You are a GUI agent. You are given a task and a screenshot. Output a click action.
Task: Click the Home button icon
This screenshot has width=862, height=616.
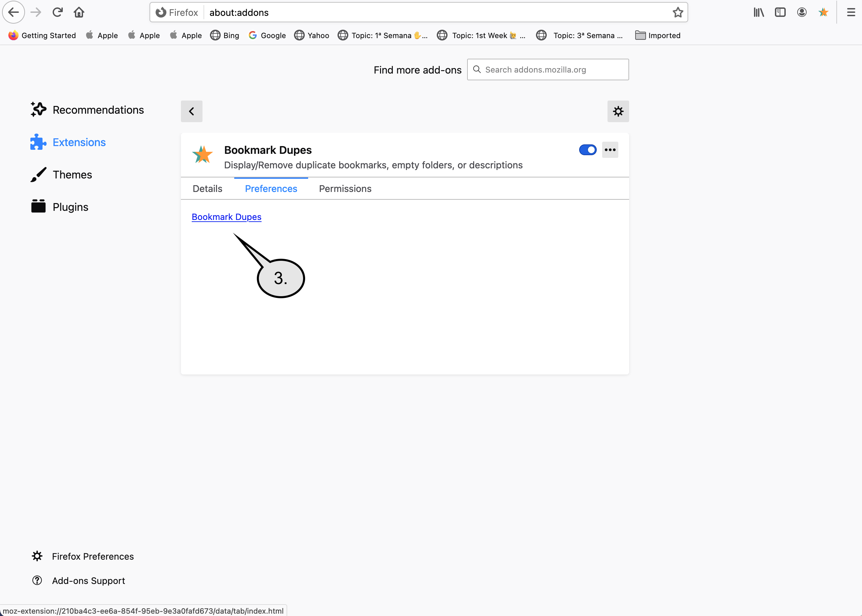point(79,12)
